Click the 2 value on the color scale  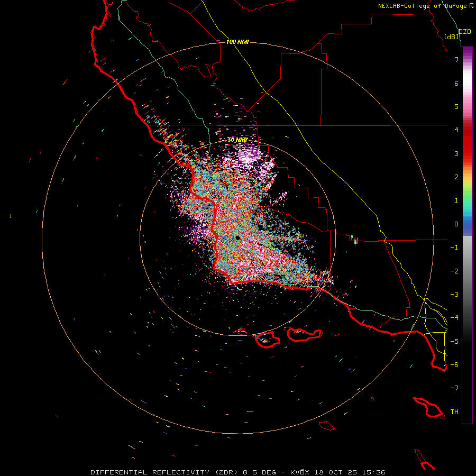(456, 177)
